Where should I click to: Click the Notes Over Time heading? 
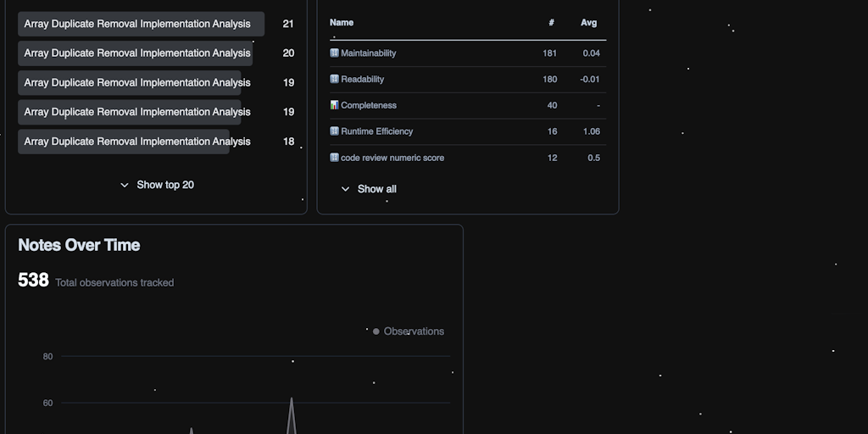[x=79, y=245]
